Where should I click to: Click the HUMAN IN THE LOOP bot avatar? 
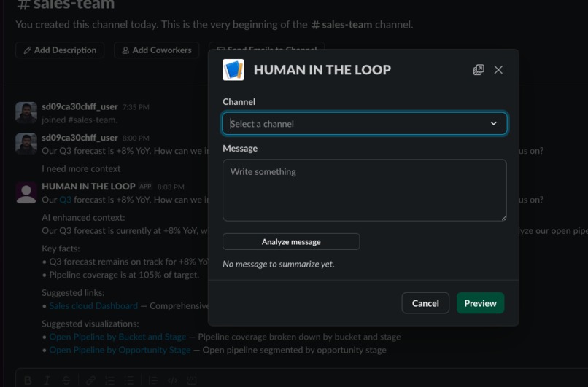click(26, 192)
